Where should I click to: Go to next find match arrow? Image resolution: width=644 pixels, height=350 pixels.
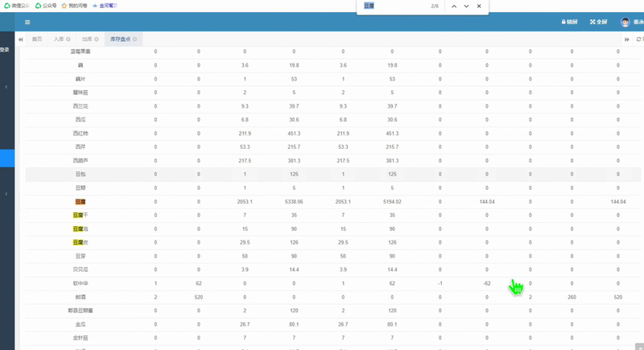click(466, 6)
